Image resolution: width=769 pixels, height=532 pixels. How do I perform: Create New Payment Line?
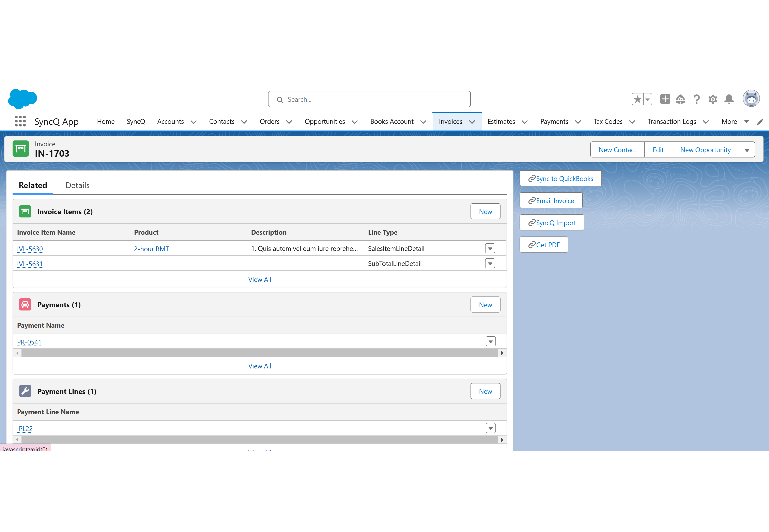click(486, 391)
